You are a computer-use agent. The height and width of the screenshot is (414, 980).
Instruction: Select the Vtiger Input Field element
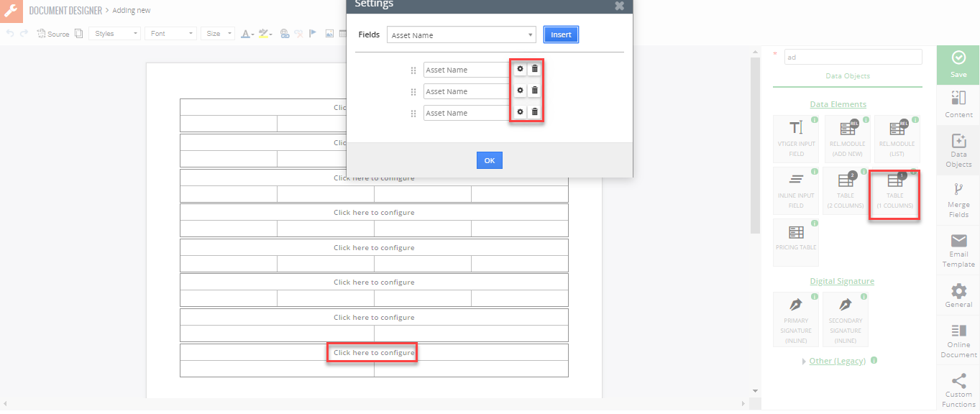(x=796, y=139)
